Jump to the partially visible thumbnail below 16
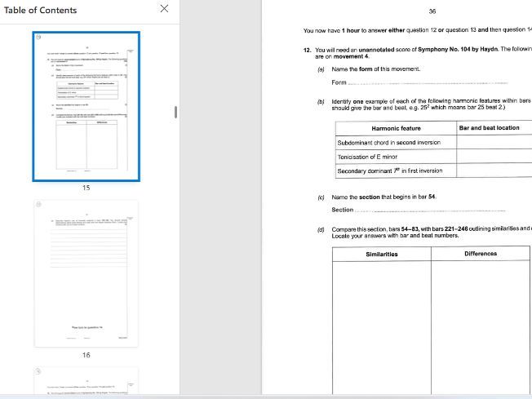This screenshot has height=399, width=532. point(86,380)
